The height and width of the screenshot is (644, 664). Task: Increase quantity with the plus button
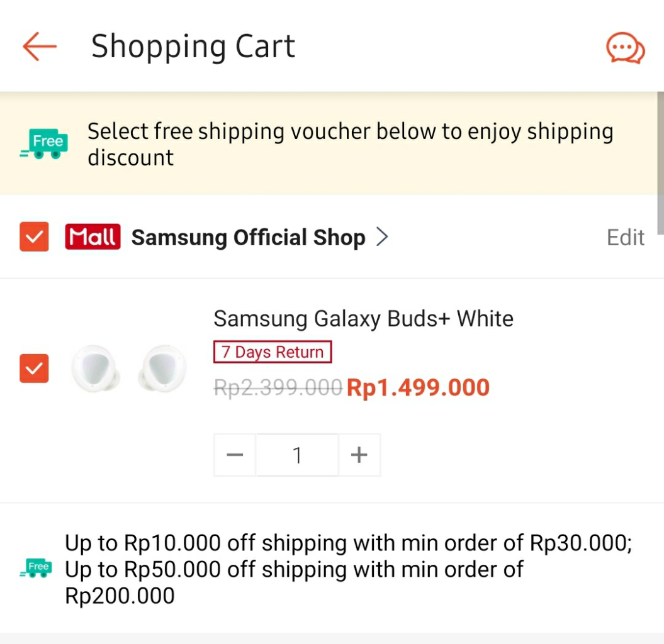click(359, 455)
